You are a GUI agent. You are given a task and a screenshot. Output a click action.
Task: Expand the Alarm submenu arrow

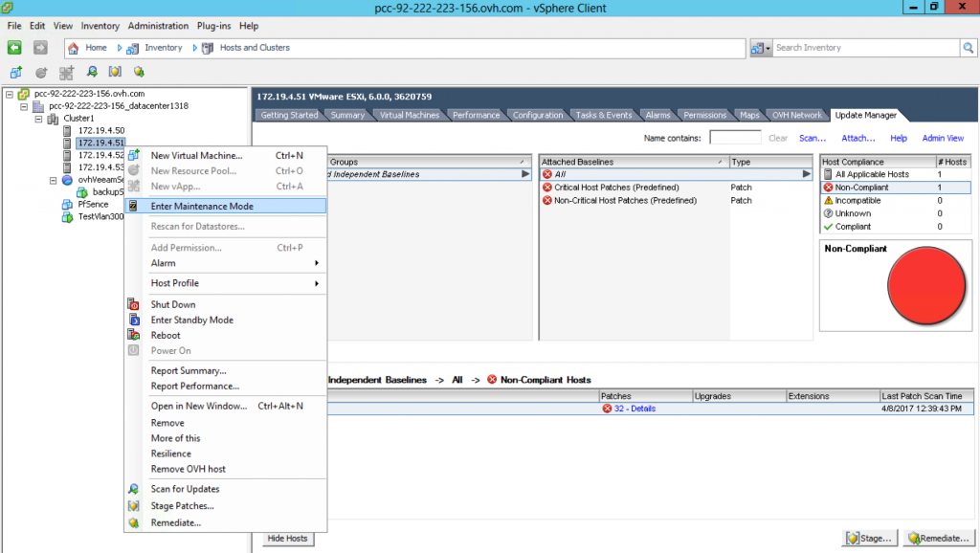coord(317,263)
